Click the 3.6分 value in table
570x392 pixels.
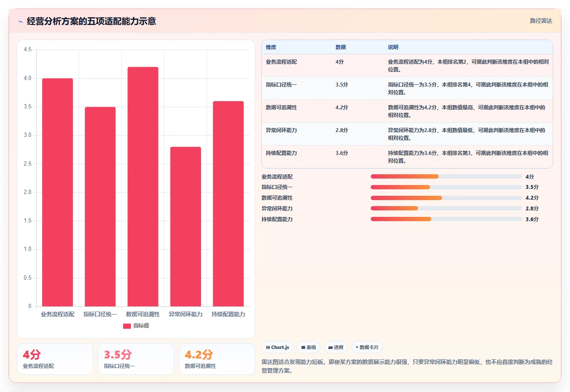click(342, 153)
